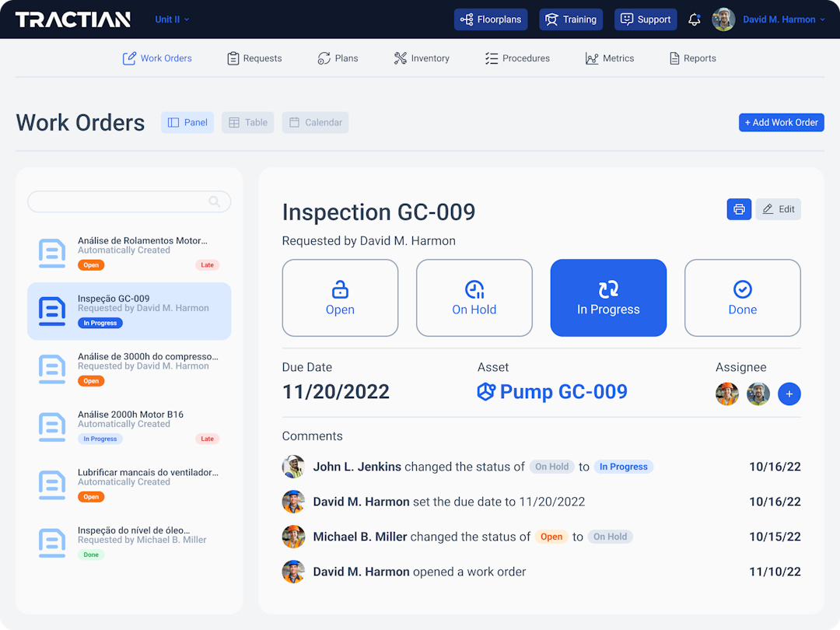Click the Add Work Order button

click(x=781, y=122)
